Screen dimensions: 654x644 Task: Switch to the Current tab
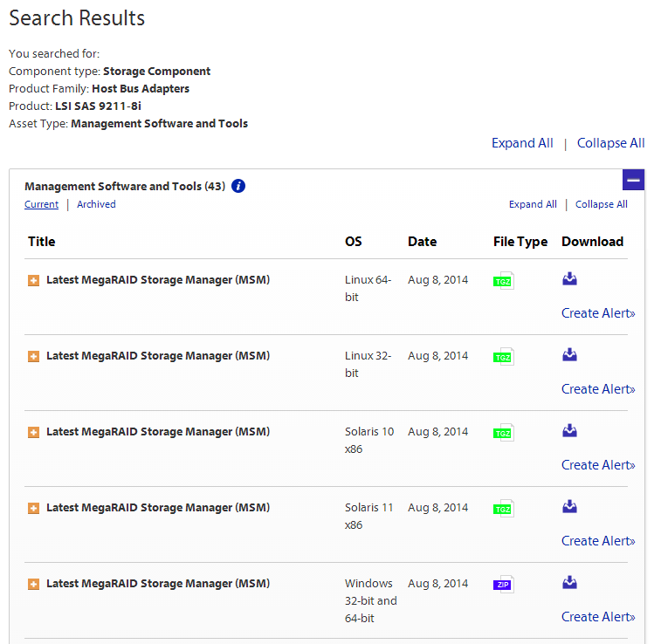click(41, 204)
